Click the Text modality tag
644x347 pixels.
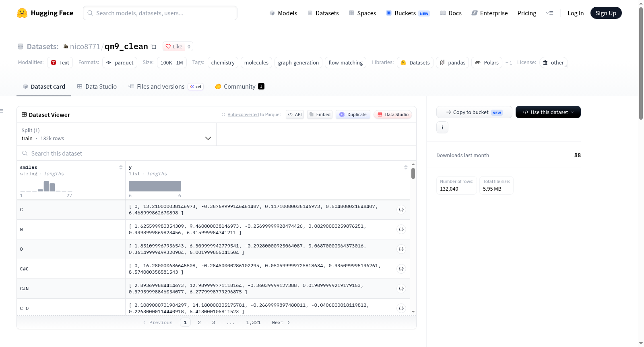point(60,62)
